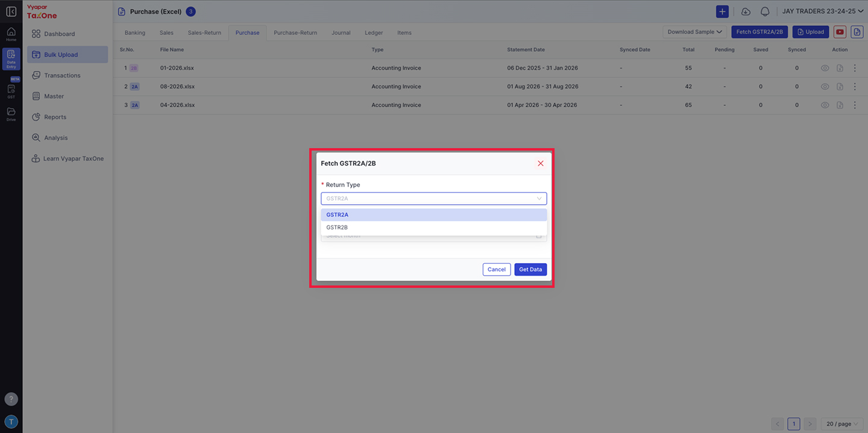Open Transactions in the sidebar

pos(68,75)
